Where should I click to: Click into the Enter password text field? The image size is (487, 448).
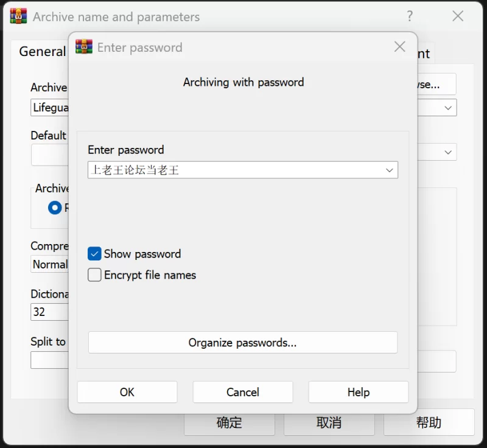tap(236, 170)
